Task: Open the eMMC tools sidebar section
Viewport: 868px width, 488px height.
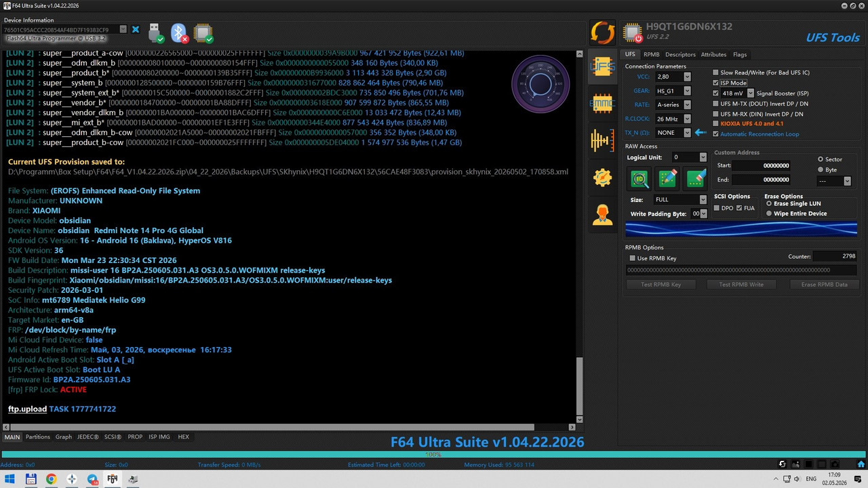Action: (x=602, y=104)
